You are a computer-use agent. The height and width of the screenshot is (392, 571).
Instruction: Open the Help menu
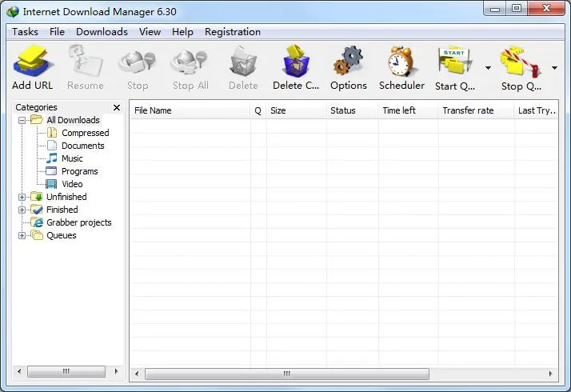pyautogui.click(x=182, y=32)
